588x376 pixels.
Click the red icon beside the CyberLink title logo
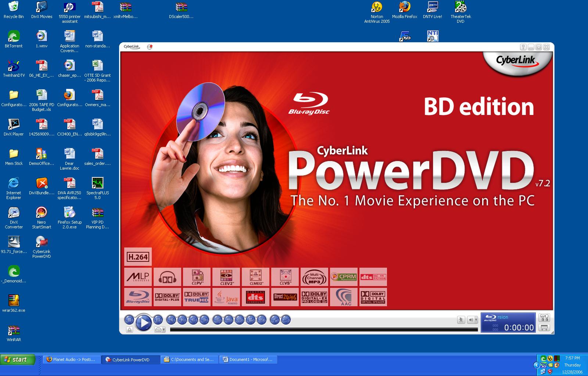point(150,47)
